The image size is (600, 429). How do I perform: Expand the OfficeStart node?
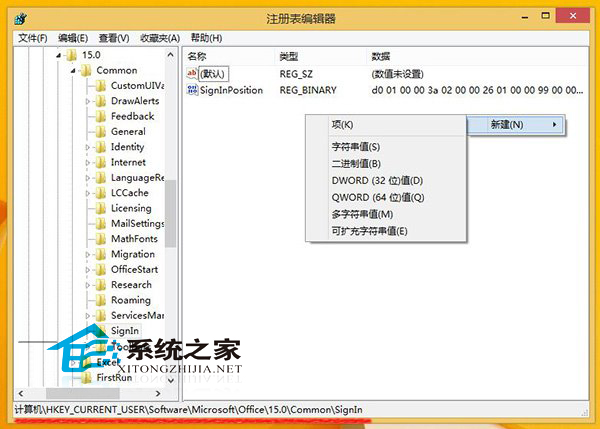[88, 270]
